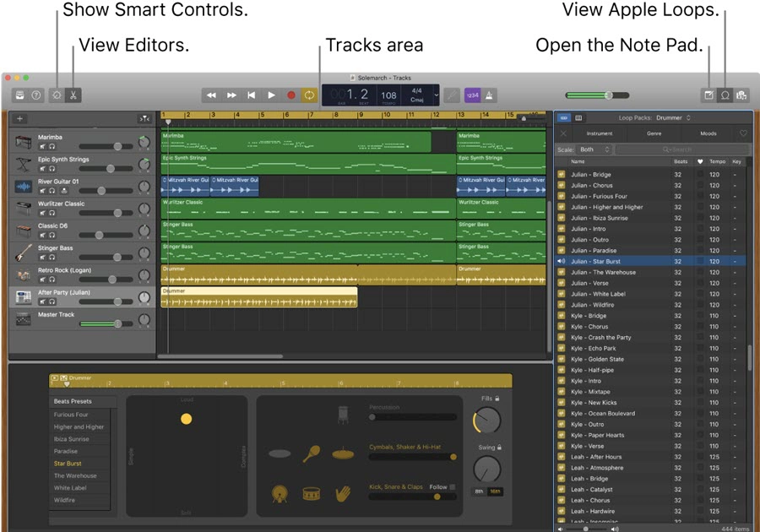Sort loops by Name column

tap(620, 161)
